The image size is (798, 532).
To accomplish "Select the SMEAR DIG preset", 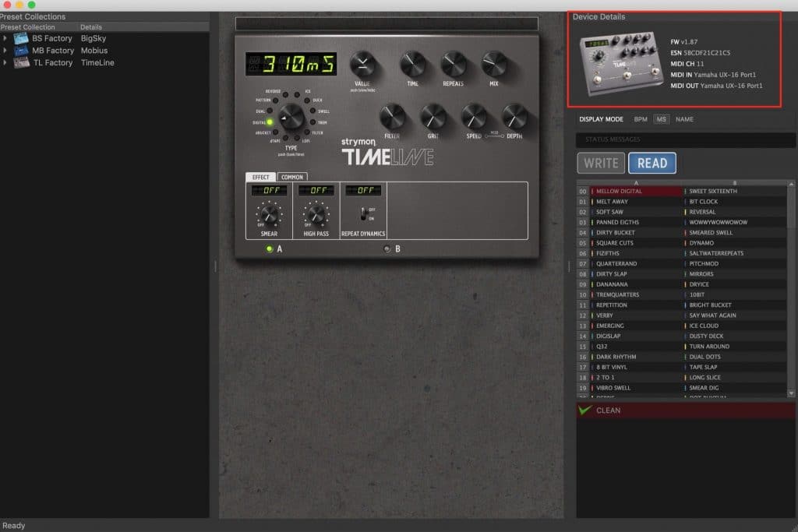I will pos(734,388).
